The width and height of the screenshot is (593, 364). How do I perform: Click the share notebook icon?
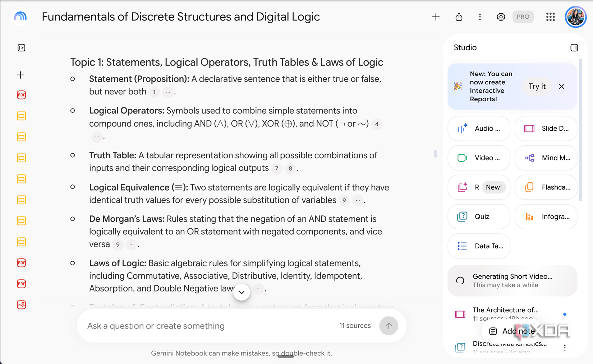pyautogui.click(x=459, y=17)
